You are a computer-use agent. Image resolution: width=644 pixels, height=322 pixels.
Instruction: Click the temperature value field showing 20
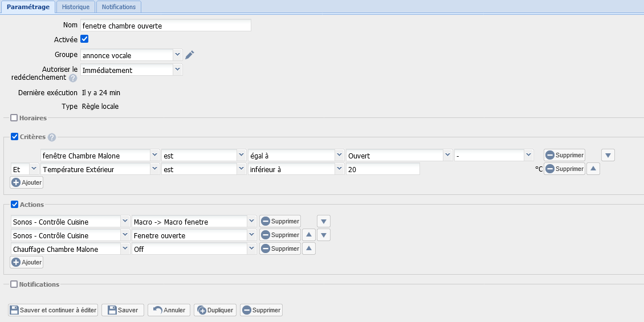(382, 169)
